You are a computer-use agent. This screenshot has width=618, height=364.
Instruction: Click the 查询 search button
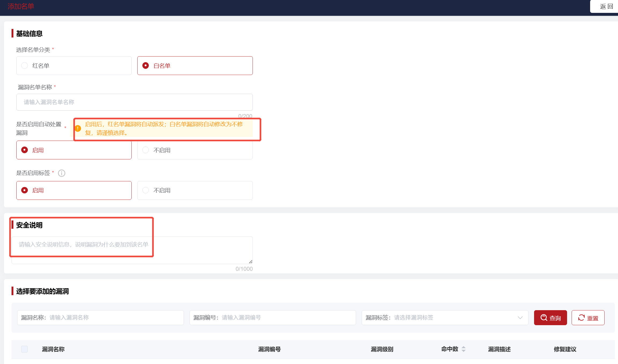550,318
